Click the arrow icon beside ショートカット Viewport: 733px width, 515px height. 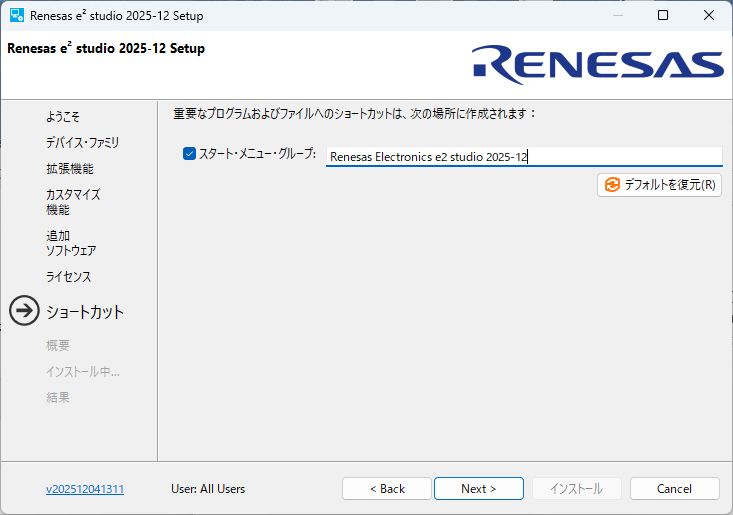[24, 311]
